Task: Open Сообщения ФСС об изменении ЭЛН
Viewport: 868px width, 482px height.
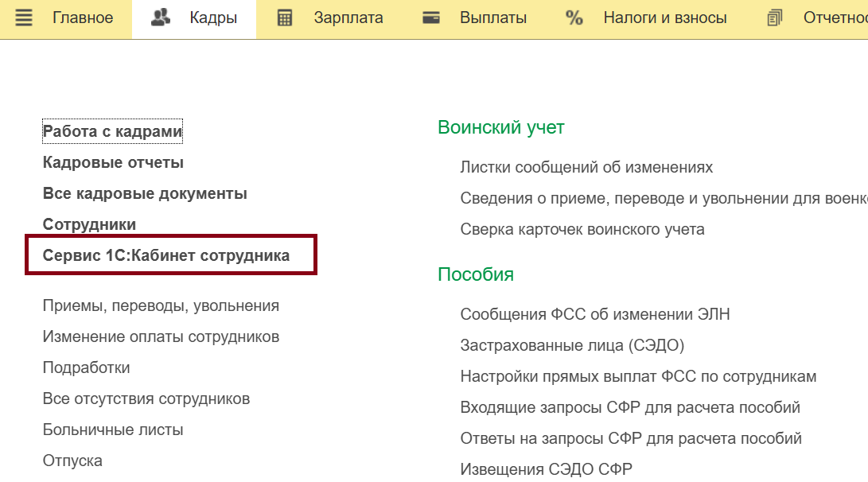Action: pyautogui.click(x=595, y=314)
